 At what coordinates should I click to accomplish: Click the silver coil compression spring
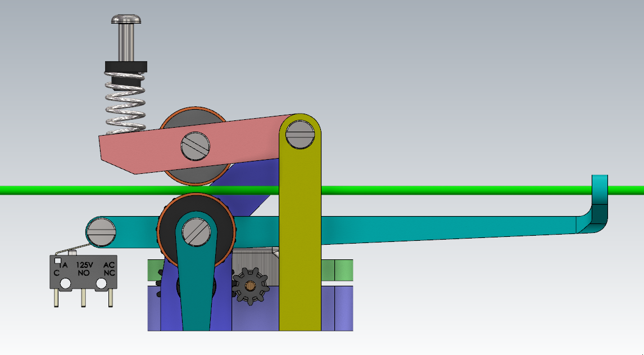[125, 103]
